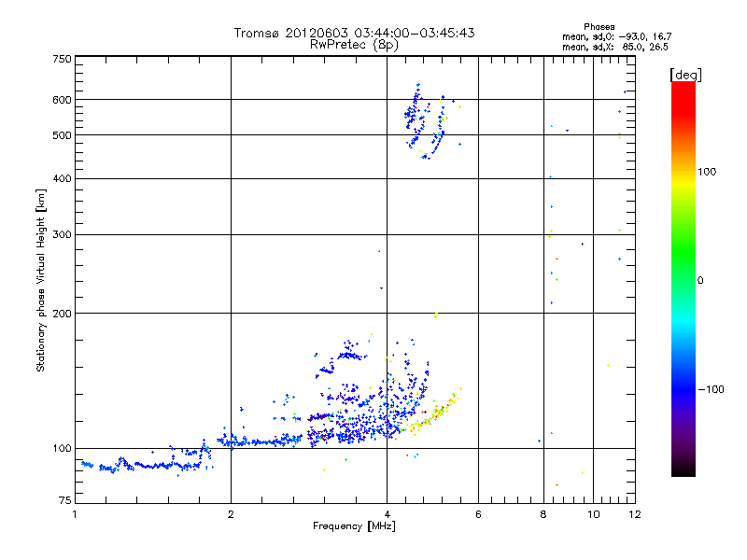Click the y-axis tick label '75'

pos(65,500)
